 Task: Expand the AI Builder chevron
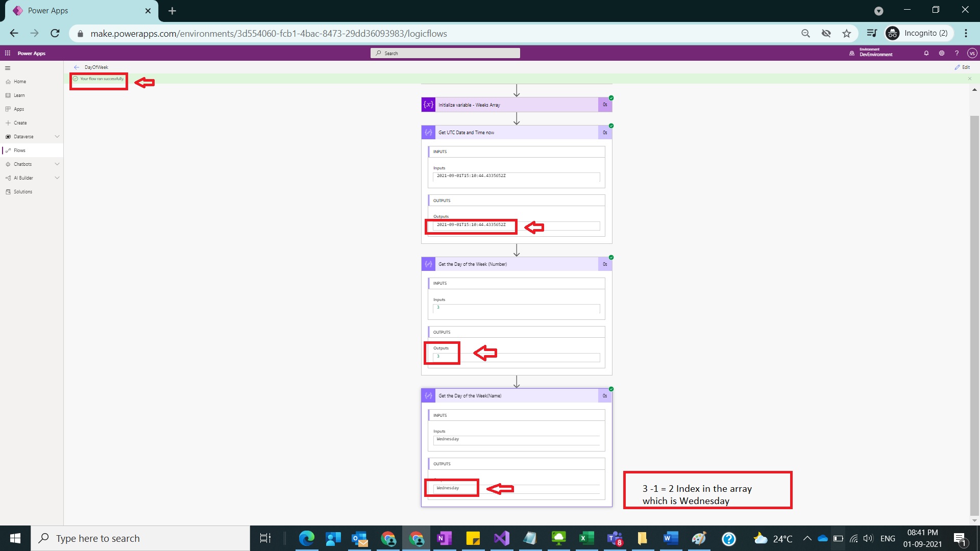[57, 178]
